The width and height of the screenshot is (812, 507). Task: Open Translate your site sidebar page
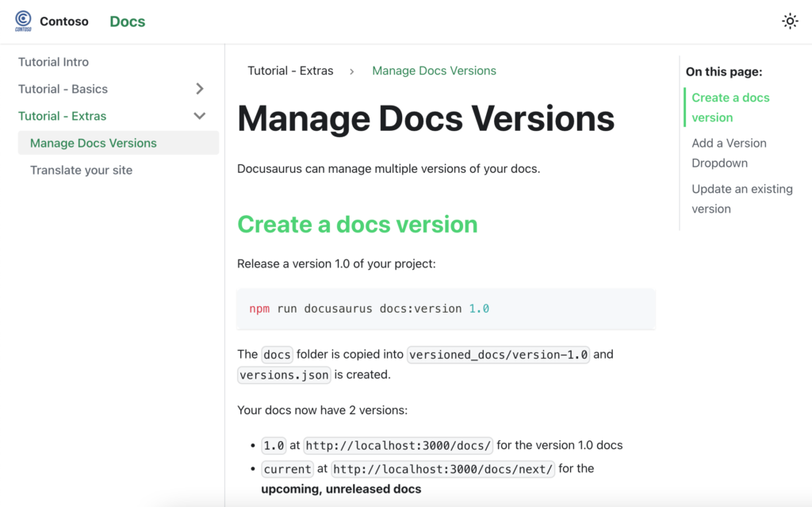[82, 170]
